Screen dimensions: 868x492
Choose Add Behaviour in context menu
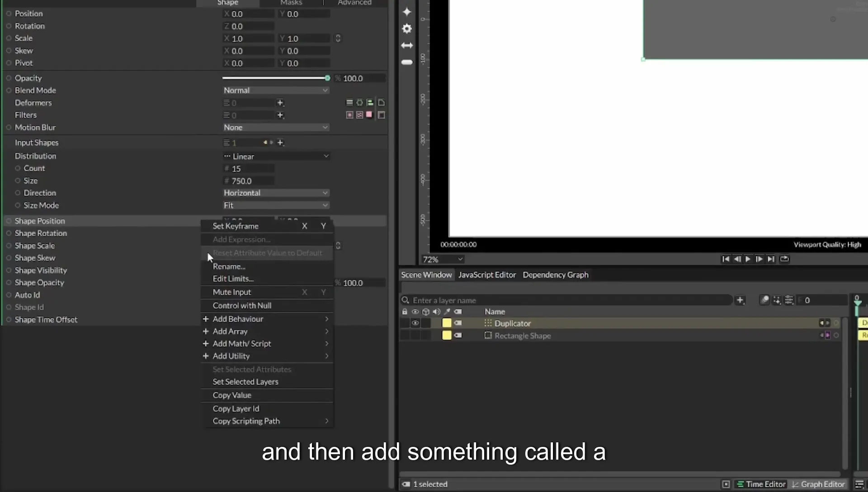coord(267,319)
